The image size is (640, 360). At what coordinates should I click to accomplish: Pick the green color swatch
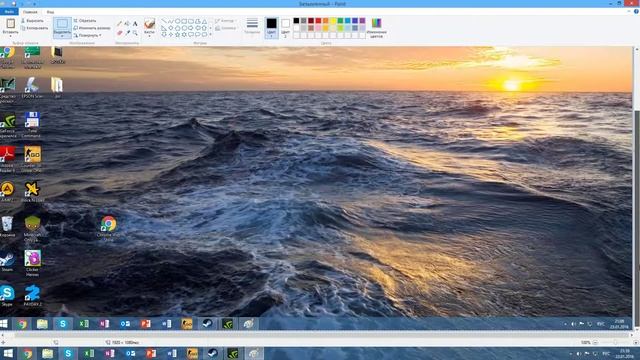pos(340,20)
